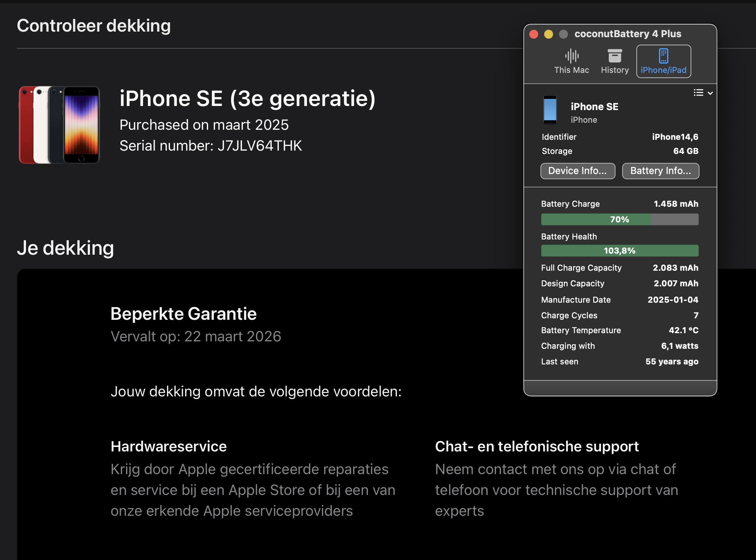This screenshot has height=560, width=756.
Task: Click the Battery Charge value 1.458 mAh
Action: pyautogui.click(x=676, y=204)
